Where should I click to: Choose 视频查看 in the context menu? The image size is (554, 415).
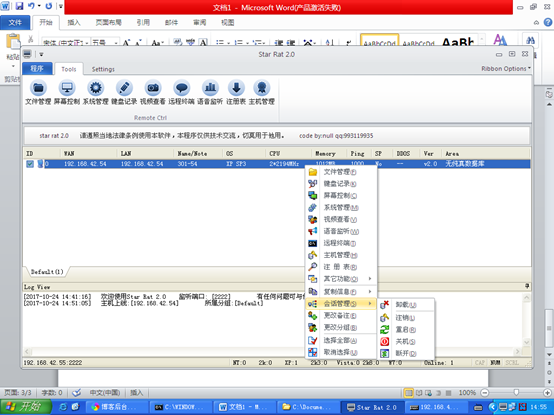(x=341, y=220)
